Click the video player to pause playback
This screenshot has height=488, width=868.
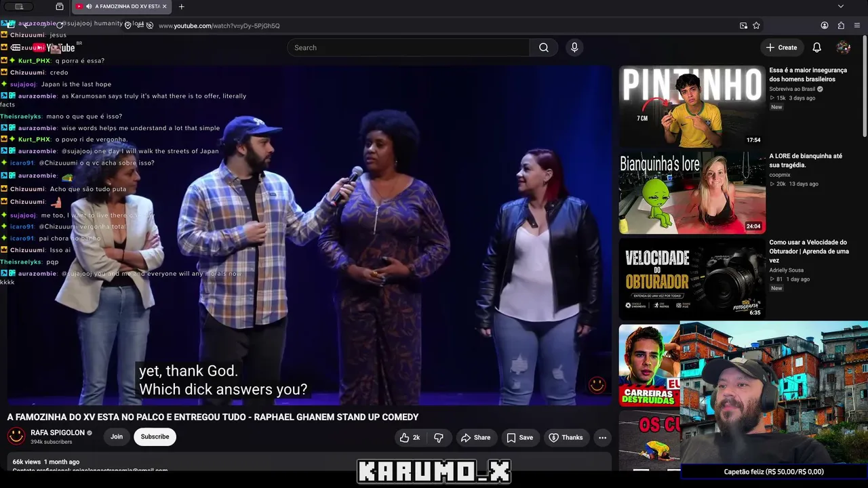(x=309, y=235)
